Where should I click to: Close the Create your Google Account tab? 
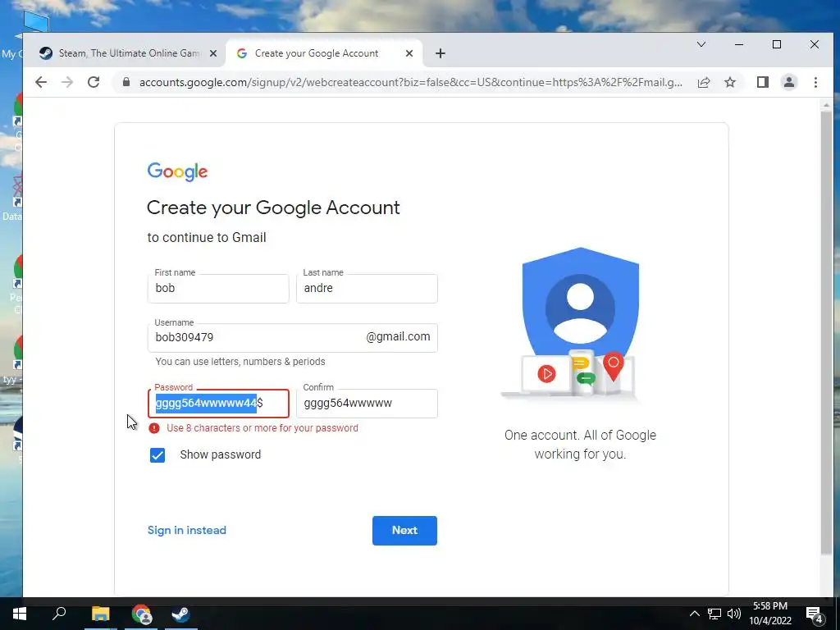[x=409, y=53]
